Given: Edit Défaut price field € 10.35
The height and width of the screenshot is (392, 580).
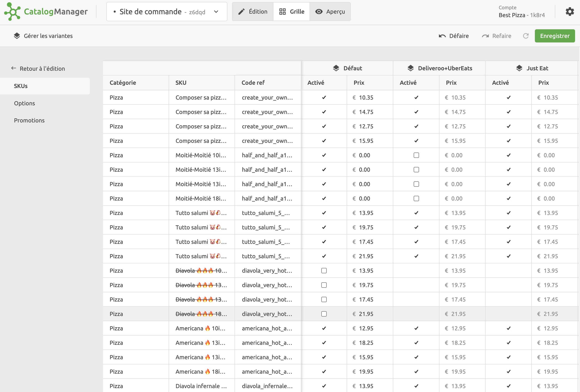Looking at the screenshot, I should pos(370,98).
